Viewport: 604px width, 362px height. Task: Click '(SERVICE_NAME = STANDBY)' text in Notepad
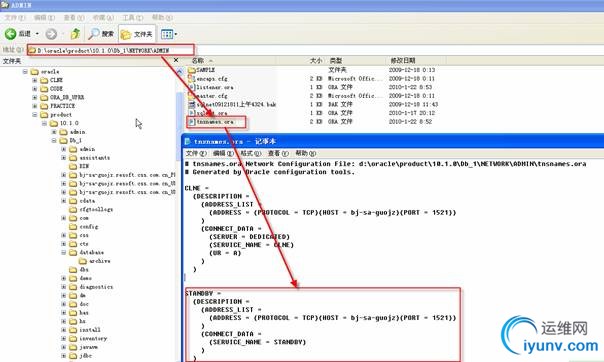[258, 342]
